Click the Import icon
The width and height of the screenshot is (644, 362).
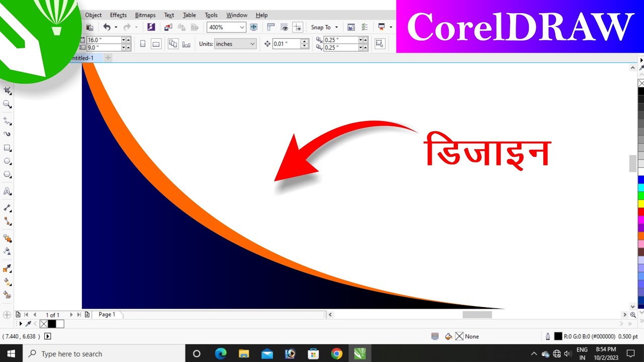168,27
